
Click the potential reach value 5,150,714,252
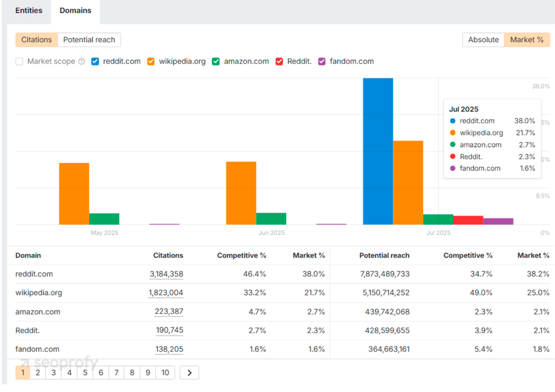[x=386, y=293]
